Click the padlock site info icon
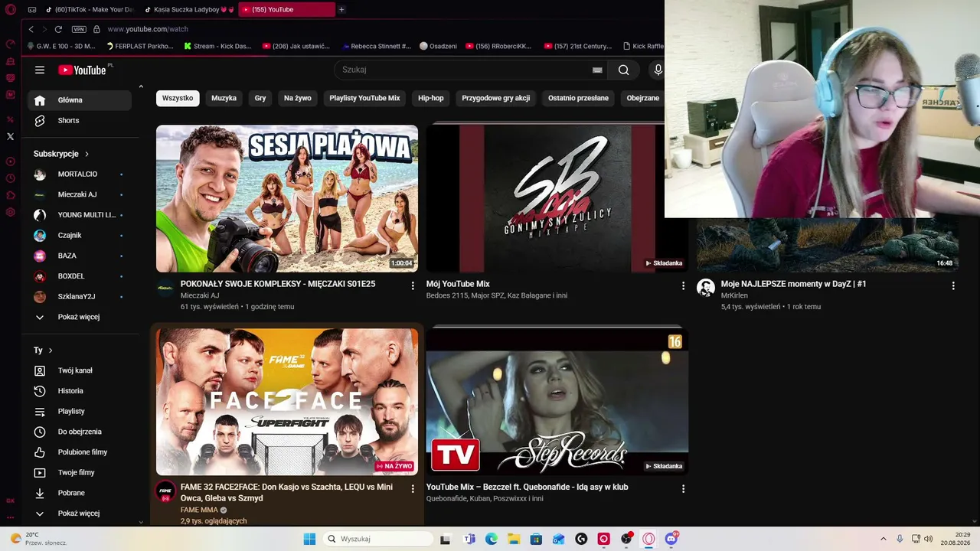Viewport: 980px width, 551px height. (96, 29)
